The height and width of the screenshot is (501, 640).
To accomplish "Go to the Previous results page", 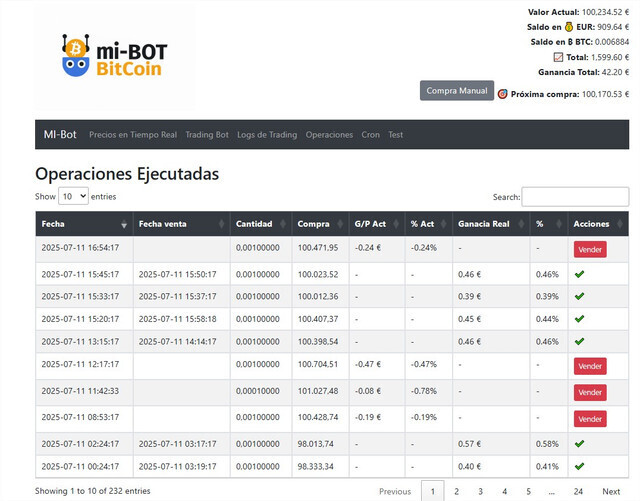I will click(x=395, y=491).
